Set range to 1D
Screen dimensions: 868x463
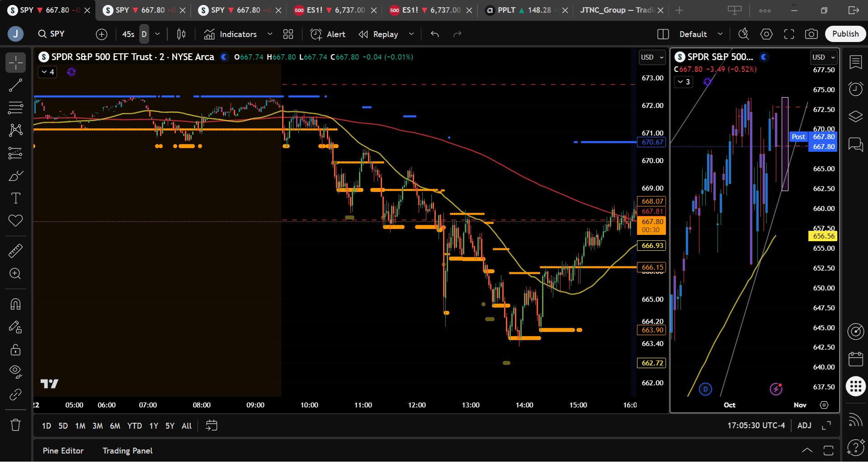click(x=47, y=426)
